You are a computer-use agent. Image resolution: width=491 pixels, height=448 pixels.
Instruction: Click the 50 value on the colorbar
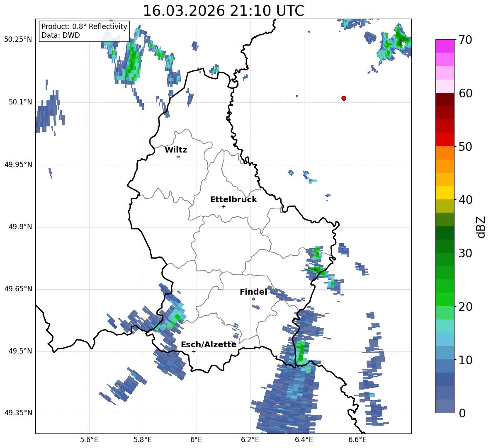point(466,147)
